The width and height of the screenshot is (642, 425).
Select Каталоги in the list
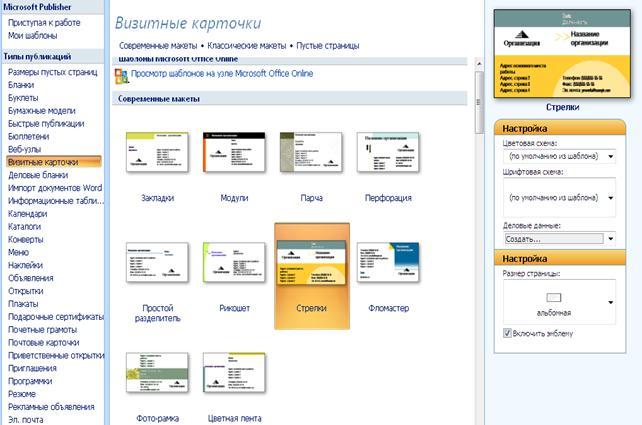click(x=25, y=226)
